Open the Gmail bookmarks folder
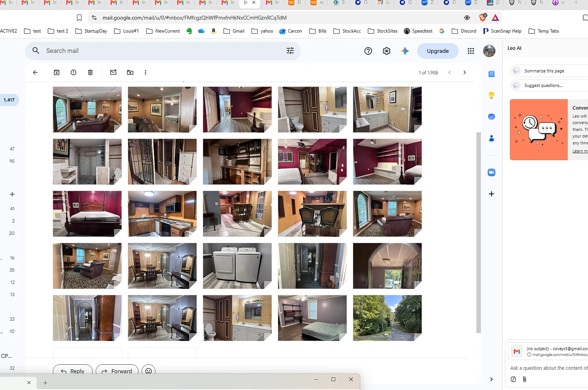This screenshot has height=390, width=588. click(234, 31)
